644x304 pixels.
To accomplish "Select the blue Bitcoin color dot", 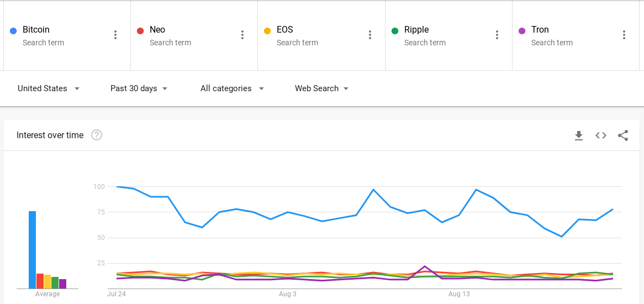I will coord(13,31).
